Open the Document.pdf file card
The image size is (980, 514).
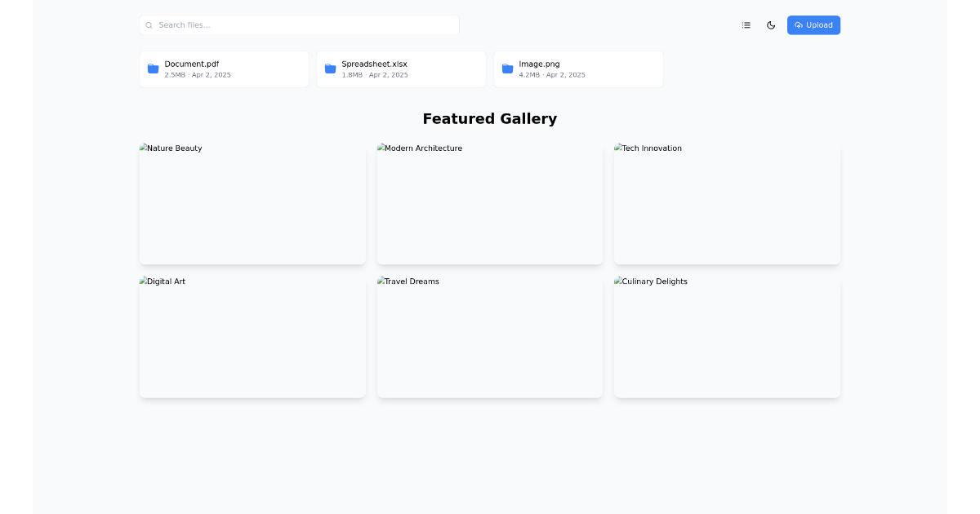pos(224,69)
